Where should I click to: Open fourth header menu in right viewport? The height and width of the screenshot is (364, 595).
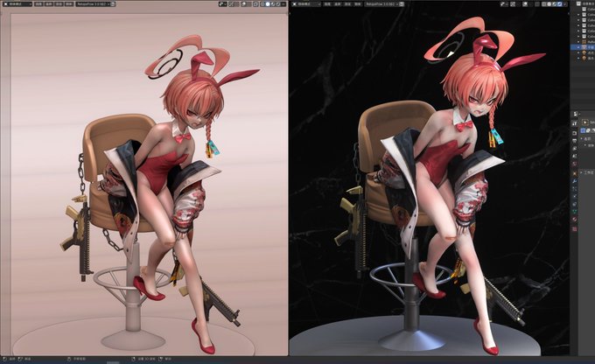357,3
